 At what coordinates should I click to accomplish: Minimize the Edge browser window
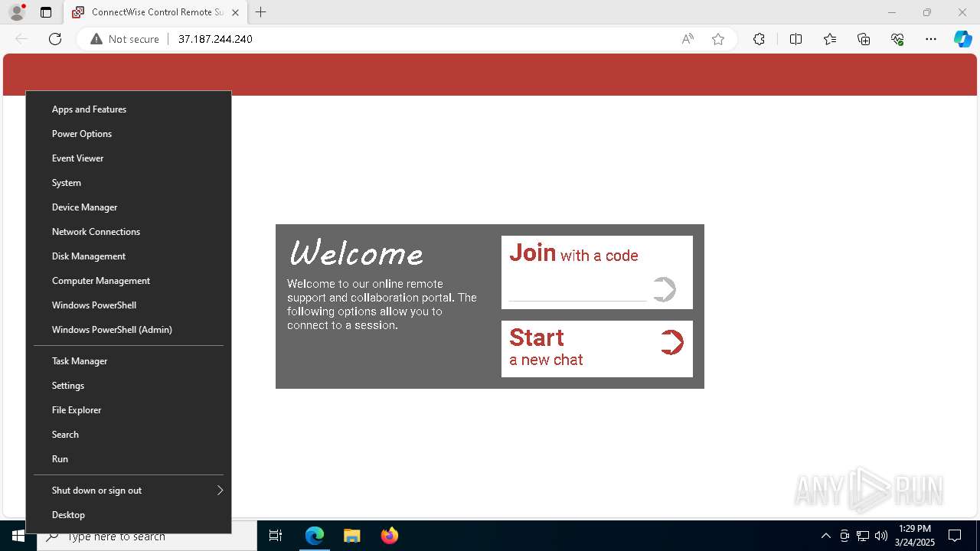[x=891, y=12]
